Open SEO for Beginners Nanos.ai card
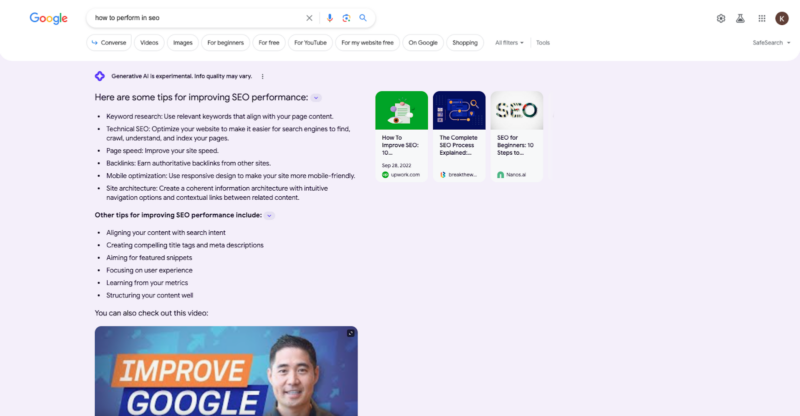Viewport: 800px width, 416px height. [x=517, y=136]
